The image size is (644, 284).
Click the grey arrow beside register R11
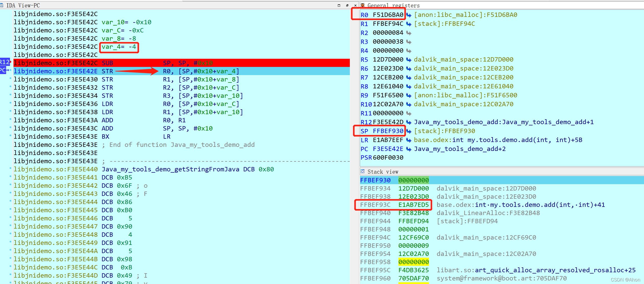[x=409, y=113]
